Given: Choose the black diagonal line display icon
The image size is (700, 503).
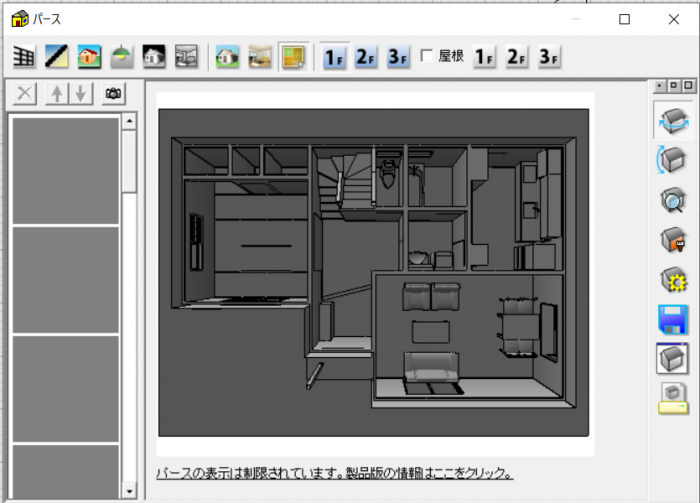Looking at the screenshot, I should pyautogui.click(x=56, y=57).
